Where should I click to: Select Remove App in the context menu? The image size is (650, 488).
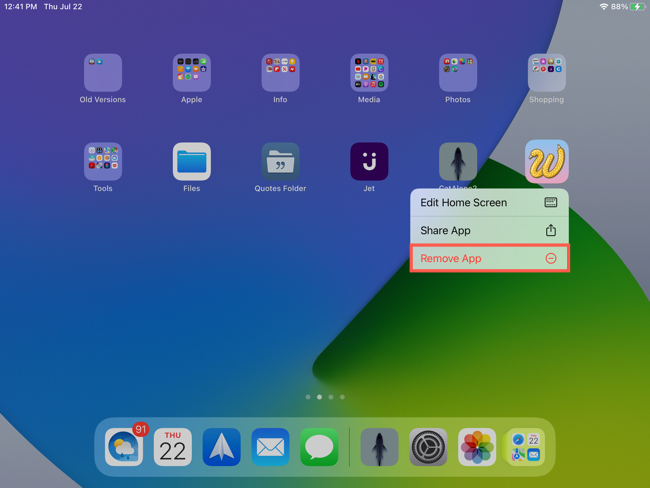(x=489, y=258)
